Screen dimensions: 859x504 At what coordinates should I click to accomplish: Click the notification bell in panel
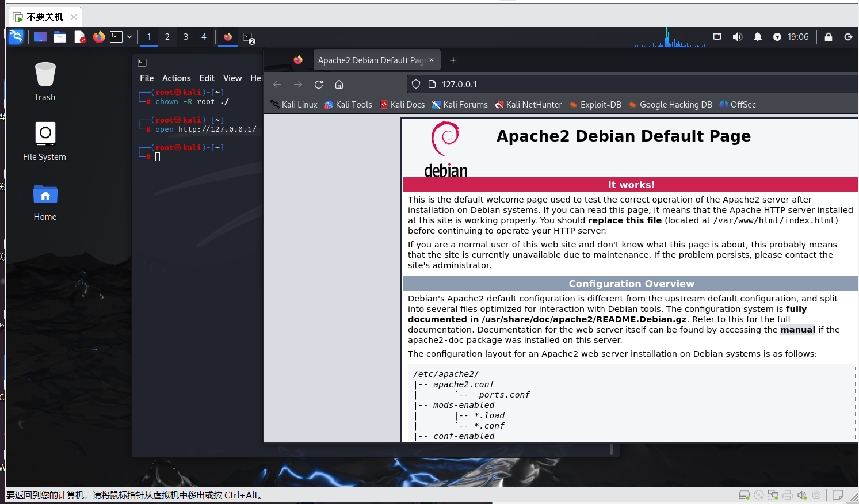[x=758, y=37]
